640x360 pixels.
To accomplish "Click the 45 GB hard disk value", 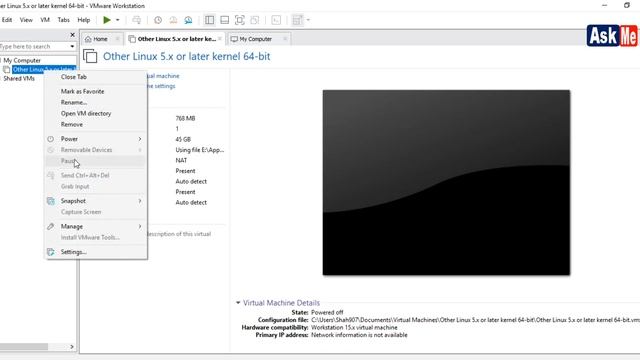I will point(183,140).
